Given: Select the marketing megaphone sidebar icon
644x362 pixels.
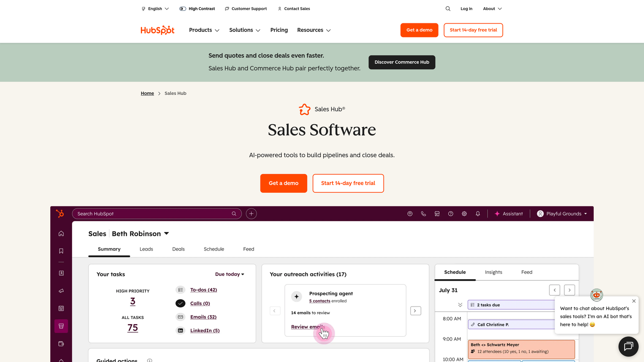Looking at the screenshot, I should pos(61,290).
